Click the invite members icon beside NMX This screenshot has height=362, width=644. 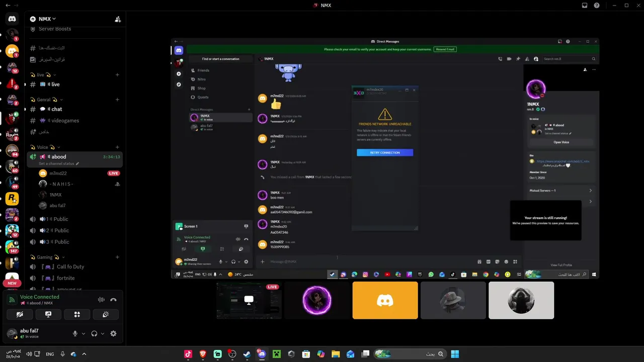pyautogui.click(x=118, y=19)
